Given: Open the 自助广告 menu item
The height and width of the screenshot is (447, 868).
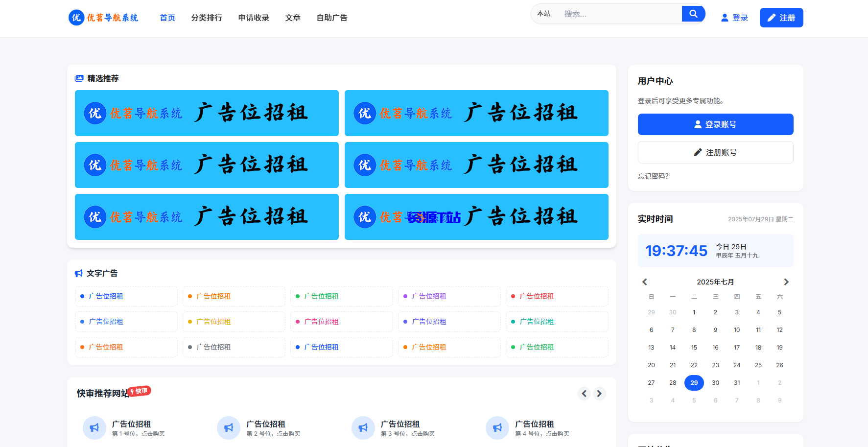Looking at the screenshot, I should pyautogui.click(x=332, y=18).
